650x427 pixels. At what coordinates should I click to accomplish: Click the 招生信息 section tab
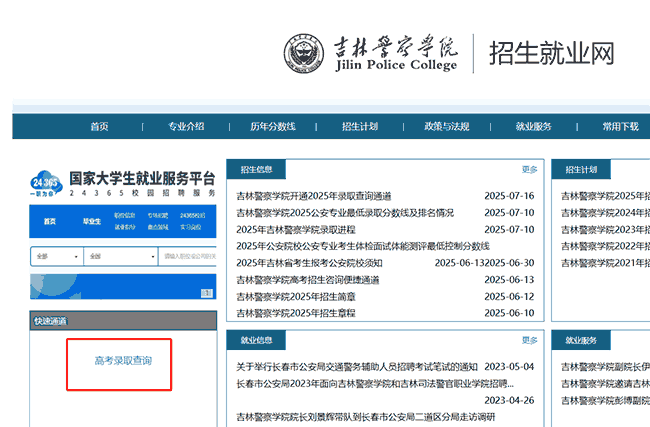click(256, 169)
